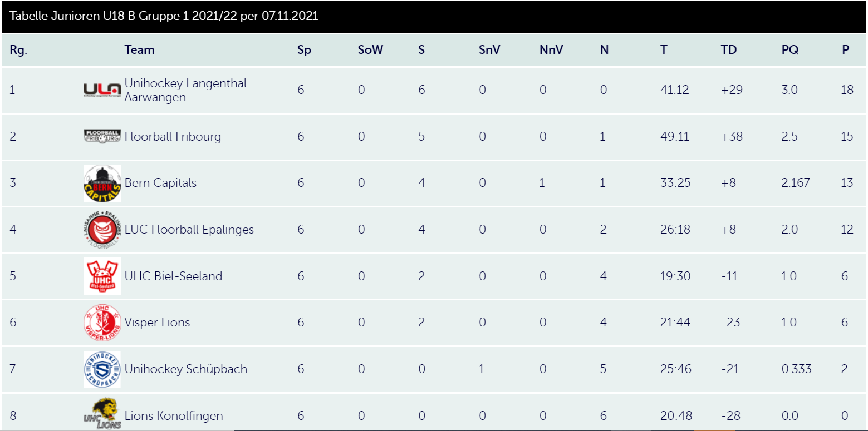Open the Unihockey Langenthal Aarwangen team link
This screenshot has width=868, height=431.
[185, 90]
